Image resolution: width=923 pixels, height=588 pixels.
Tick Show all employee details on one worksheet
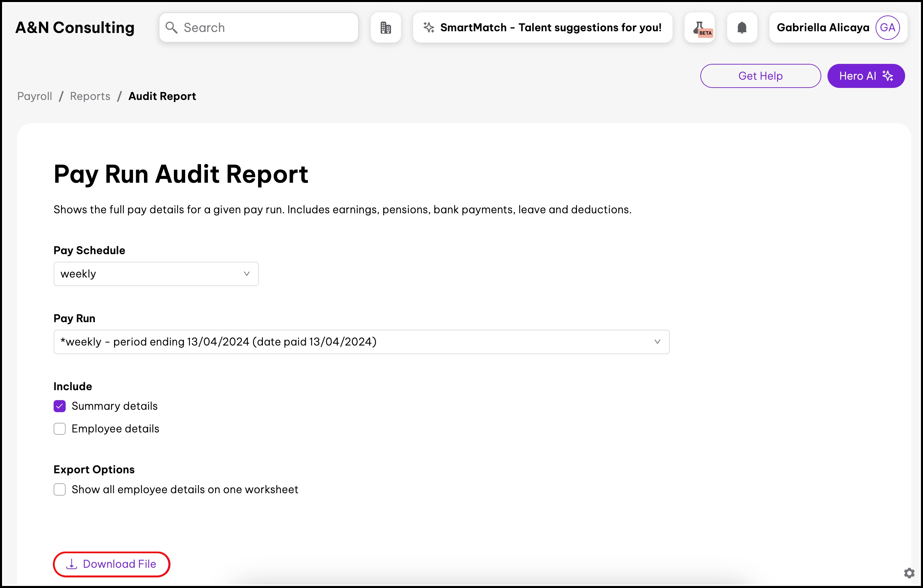tap(60, 489)
